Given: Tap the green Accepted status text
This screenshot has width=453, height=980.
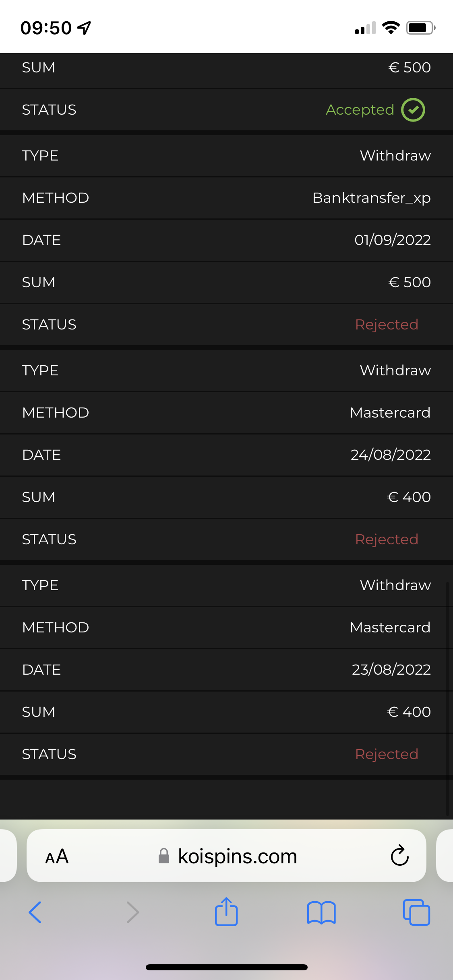Looking at the screenshot, I should point(360,110).
